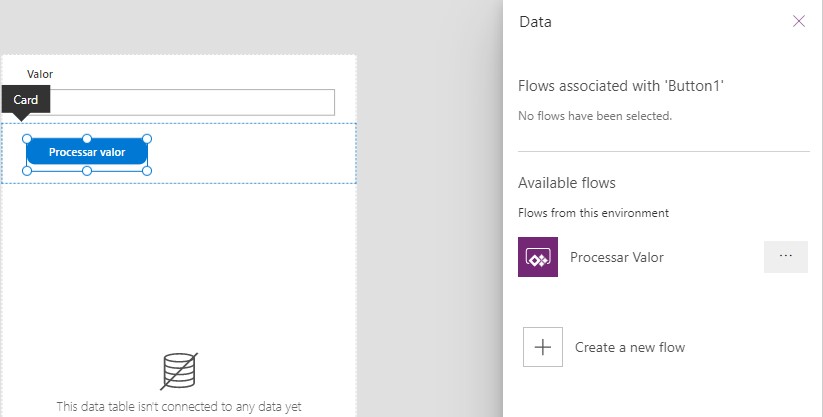The height and width of the screenshot is (417, 823).
Task: Close the Data panel
Action: click(x=798, y=21)
